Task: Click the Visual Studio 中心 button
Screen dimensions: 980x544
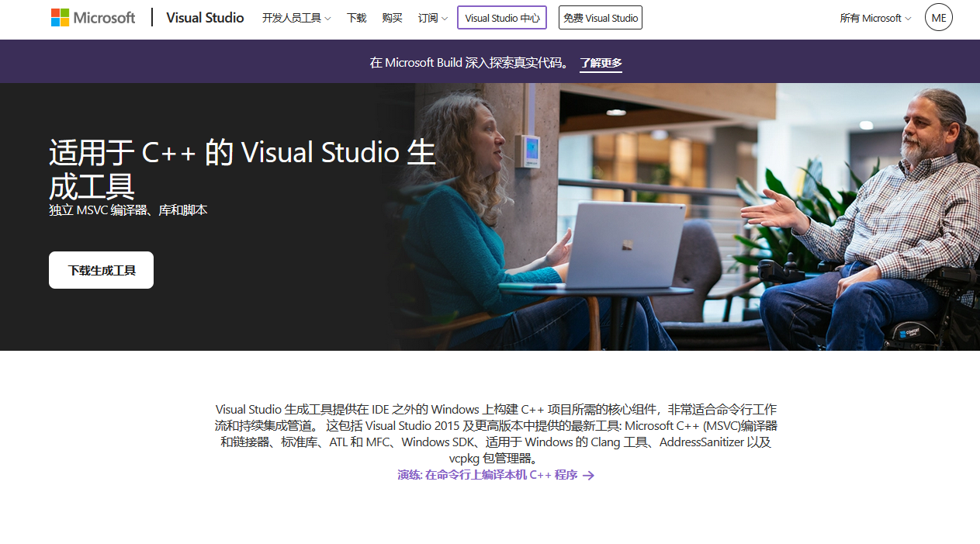Action: coord(502,18)
